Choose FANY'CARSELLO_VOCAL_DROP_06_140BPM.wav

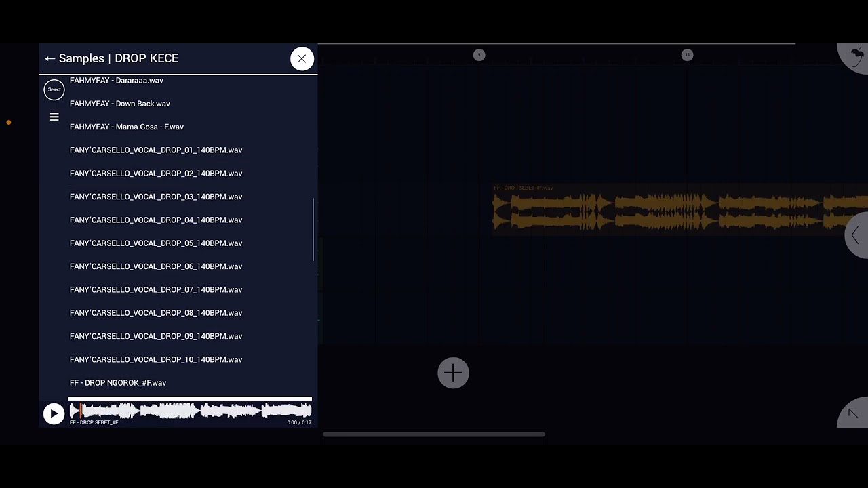coord(156,266)
